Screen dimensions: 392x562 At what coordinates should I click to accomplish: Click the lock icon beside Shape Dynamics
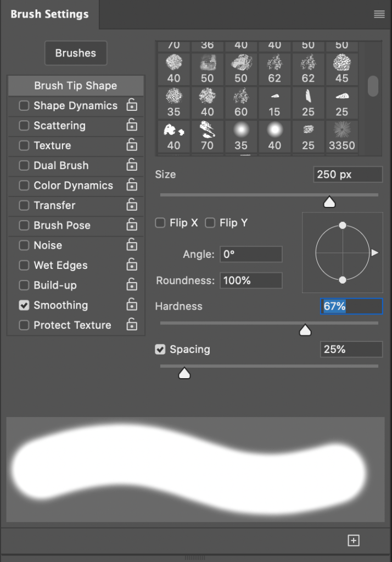[132, 105]
